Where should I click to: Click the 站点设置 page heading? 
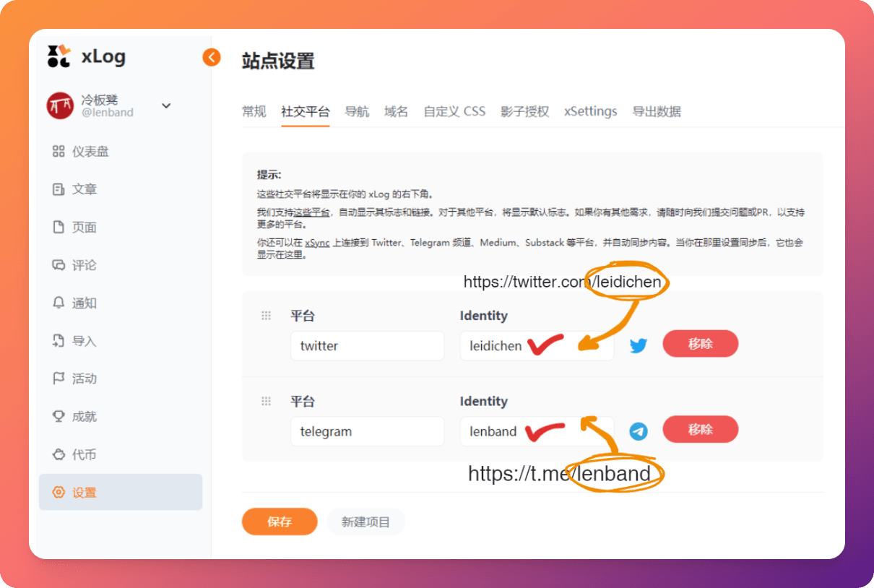click(278, 61)
